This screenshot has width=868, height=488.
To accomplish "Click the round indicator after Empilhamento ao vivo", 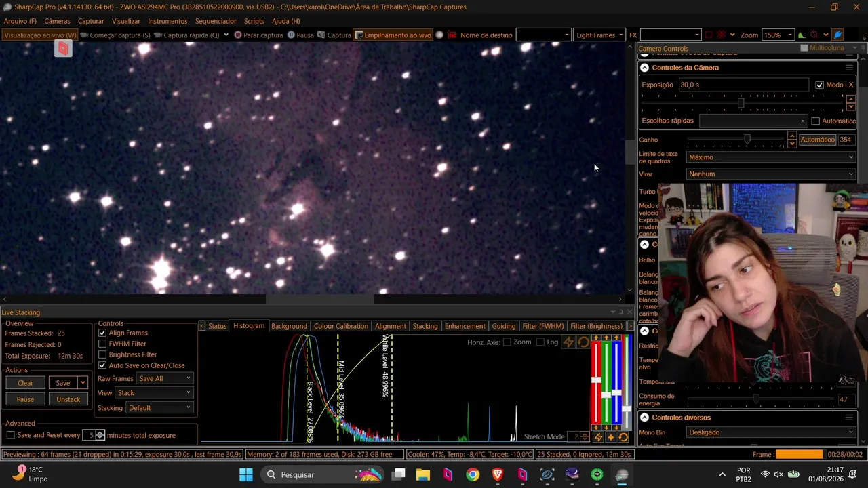I will pos(439,35).
